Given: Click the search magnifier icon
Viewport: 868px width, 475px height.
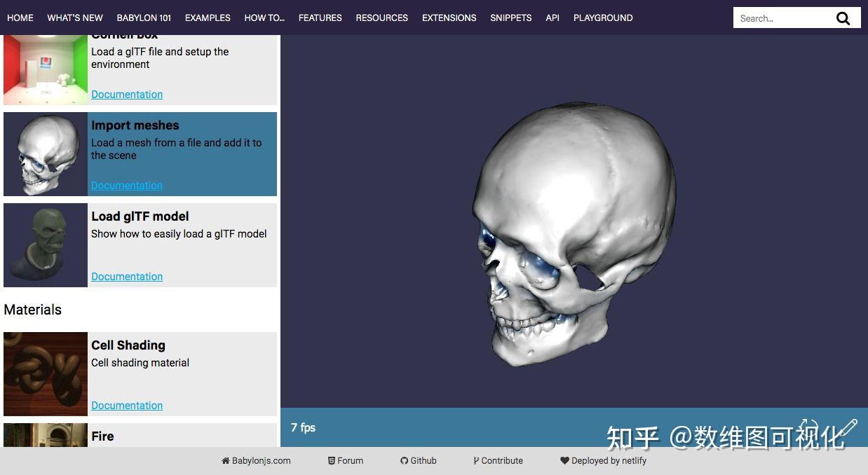Looking at the screenshot, I should [x=843, y=18].
